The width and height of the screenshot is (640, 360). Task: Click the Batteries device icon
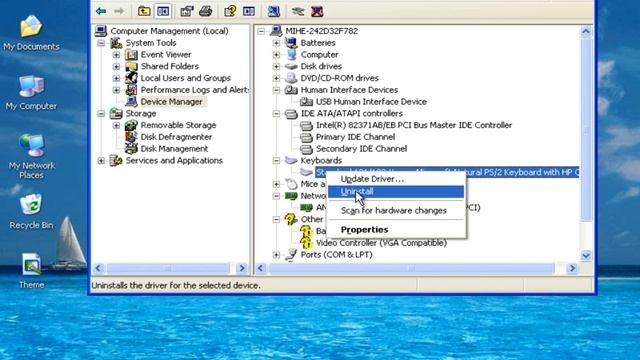click(291, 42)
